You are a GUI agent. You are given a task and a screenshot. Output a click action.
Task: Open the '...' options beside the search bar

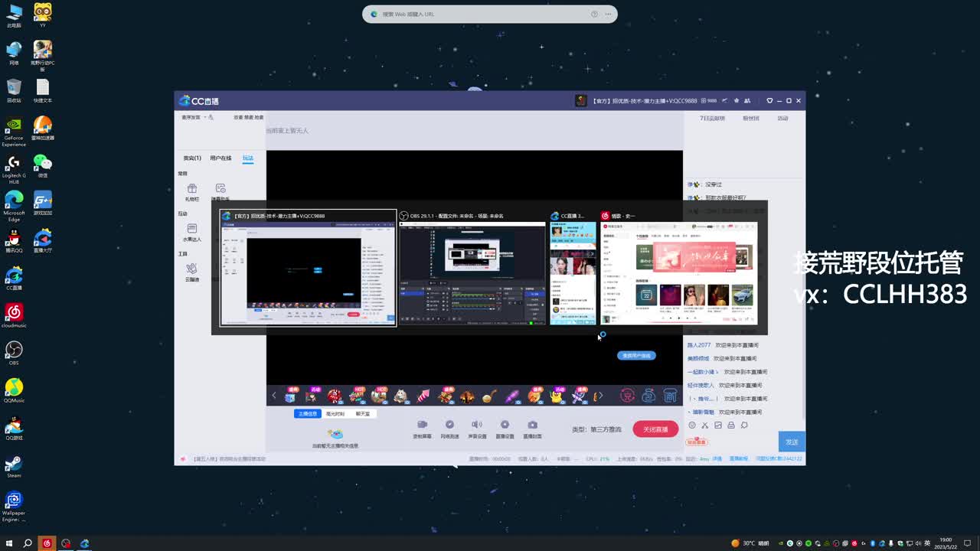point(606,14)
